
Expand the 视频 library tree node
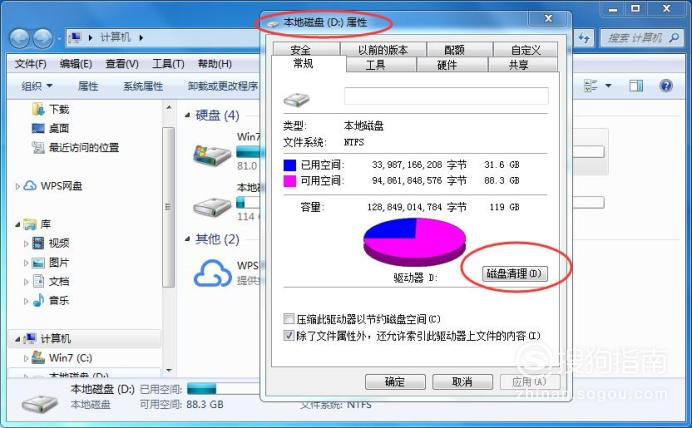pyautogui.click(x=26, y=243)
